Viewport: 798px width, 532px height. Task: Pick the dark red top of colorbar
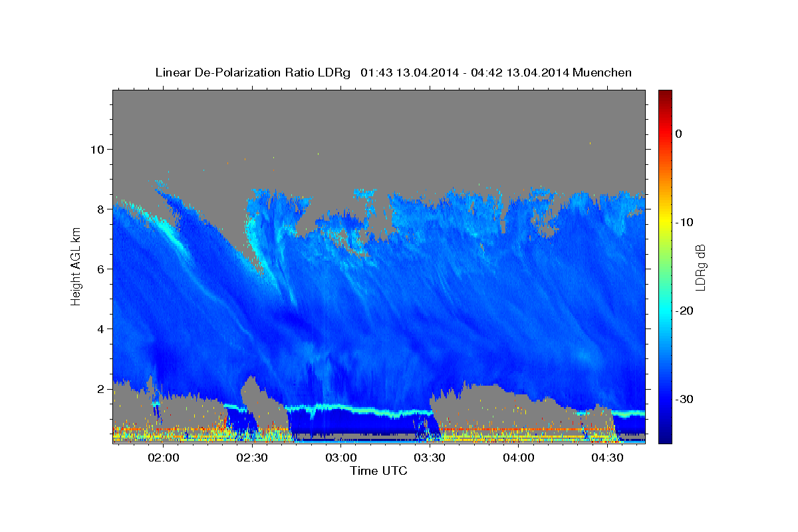665,94
